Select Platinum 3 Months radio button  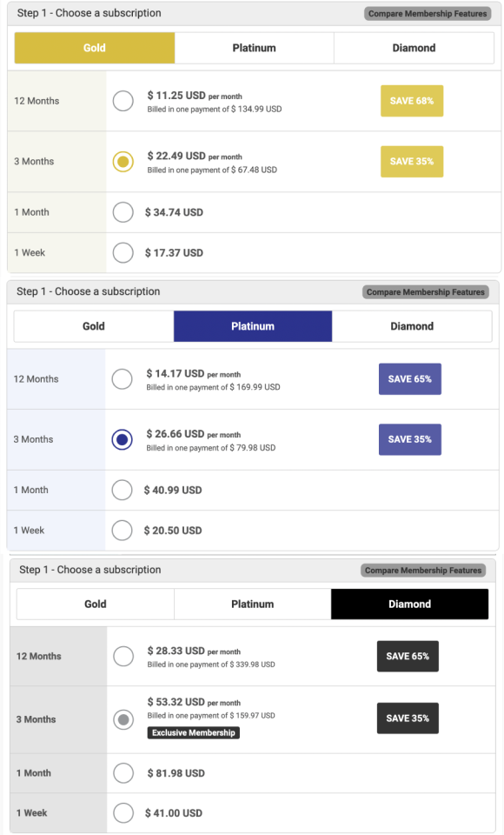pos(122,439)
